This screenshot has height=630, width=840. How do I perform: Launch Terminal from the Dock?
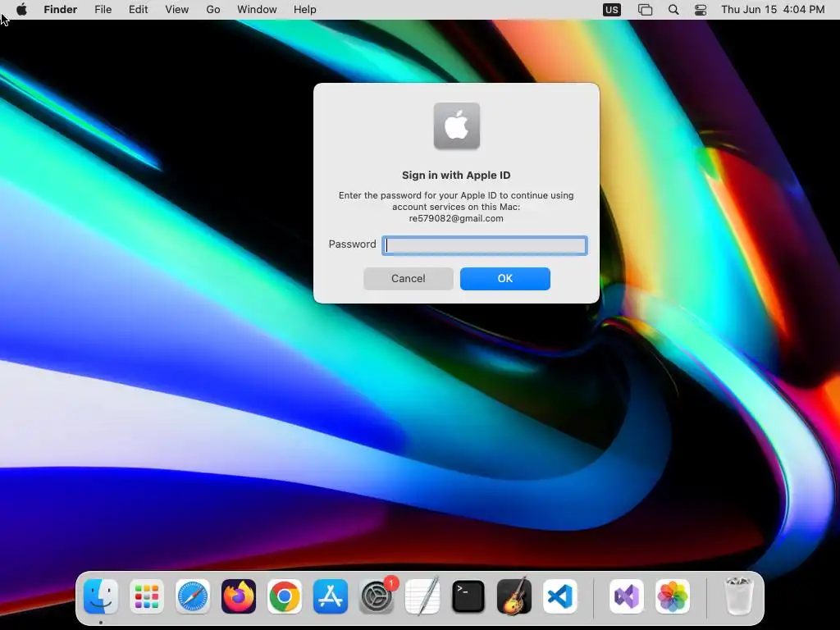(x=468, y=596)
